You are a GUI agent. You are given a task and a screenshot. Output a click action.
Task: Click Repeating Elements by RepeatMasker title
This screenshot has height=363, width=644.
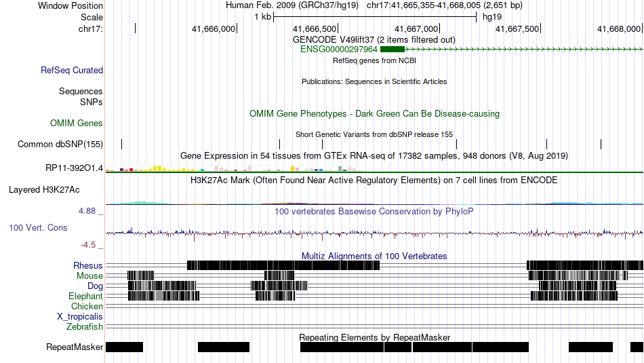click(x=374, y=337)
